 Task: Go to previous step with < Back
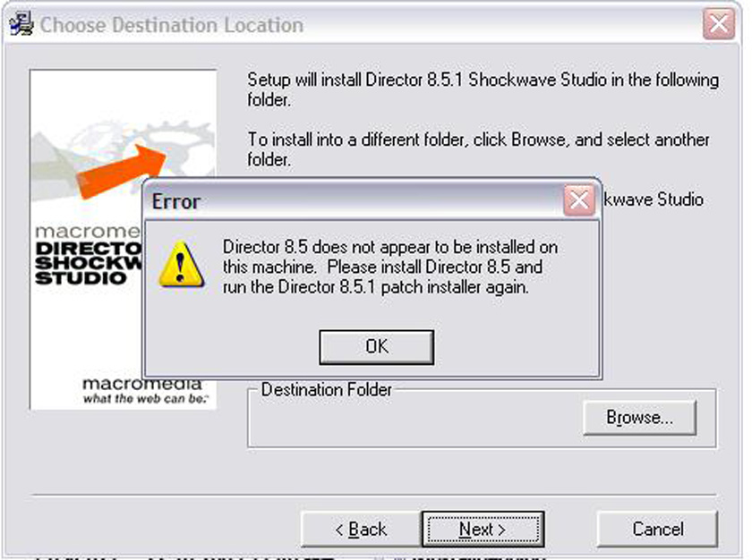[361, 530]
